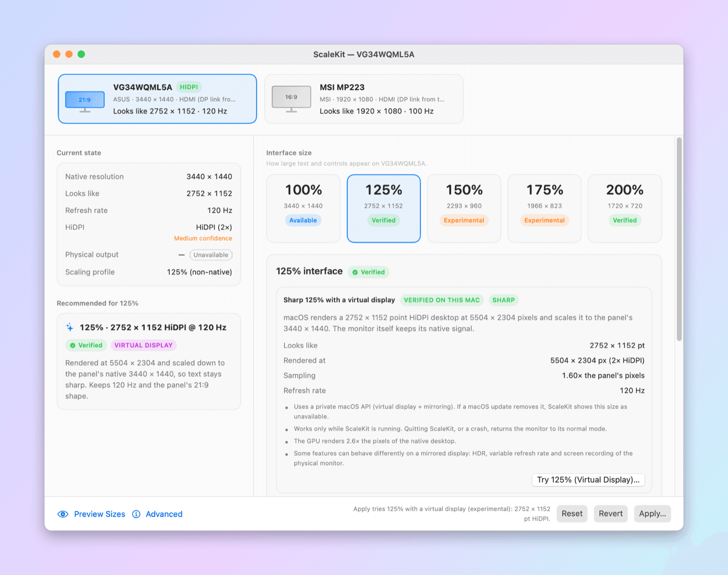Screen dimensions: 728x575
Task: Click the 'Recommended for 125%' heading
Action: click(x=98, y=303)
